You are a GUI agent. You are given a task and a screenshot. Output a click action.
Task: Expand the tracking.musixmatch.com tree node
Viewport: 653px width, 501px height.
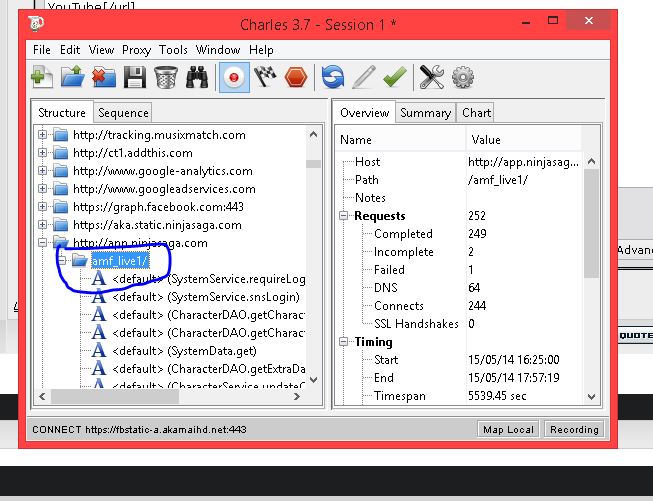coord(43,135)
